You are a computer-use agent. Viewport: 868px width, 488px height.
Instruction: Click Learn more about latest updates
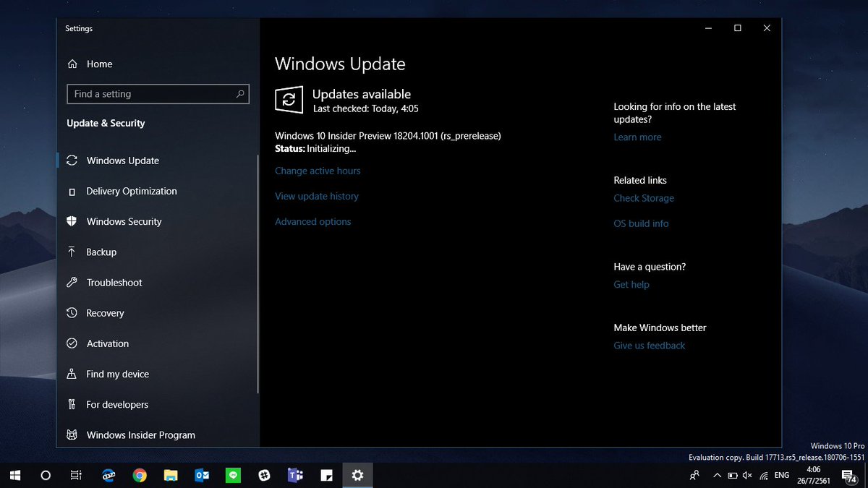[x=637, y=137]
